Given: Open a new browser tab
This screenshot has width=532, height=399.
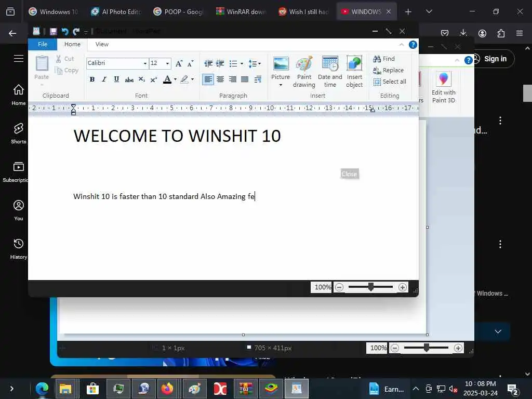Looking at the screenshot, I should click(408, 12).
